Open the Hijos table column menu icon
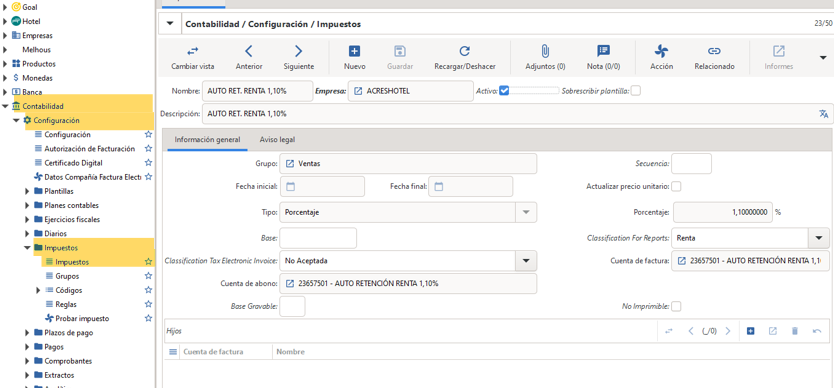 pyautogui.click(x=172, y=352)
